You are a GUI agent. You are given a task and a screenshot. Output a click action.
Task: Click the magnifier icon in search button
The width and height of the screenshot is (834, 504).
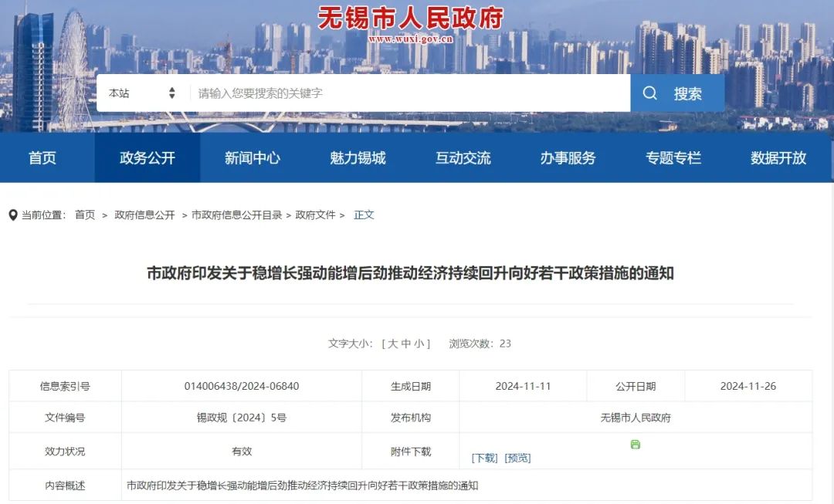click(x=650, y=93)
